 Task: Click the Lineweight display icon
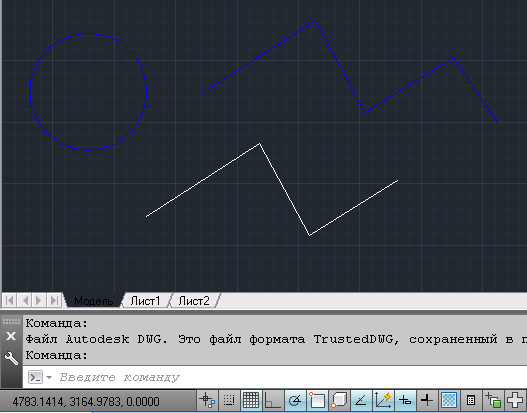[x=427, y=401]
